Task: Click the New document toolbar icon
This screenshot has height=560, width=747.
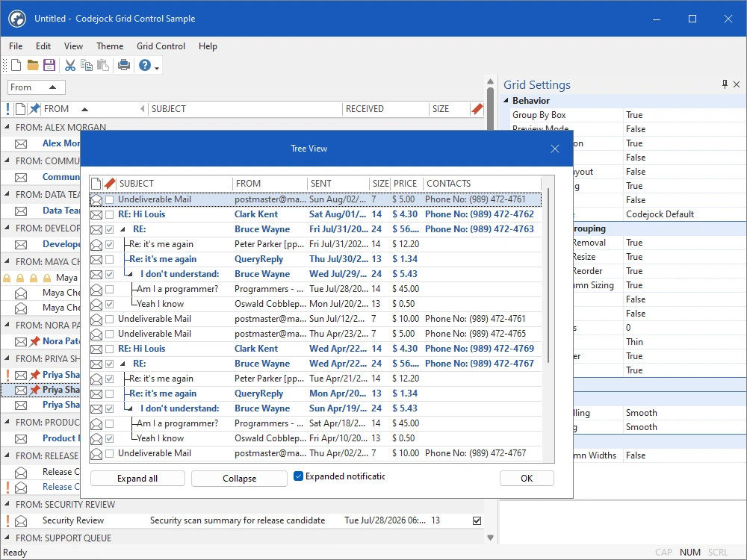Action: 16,65
